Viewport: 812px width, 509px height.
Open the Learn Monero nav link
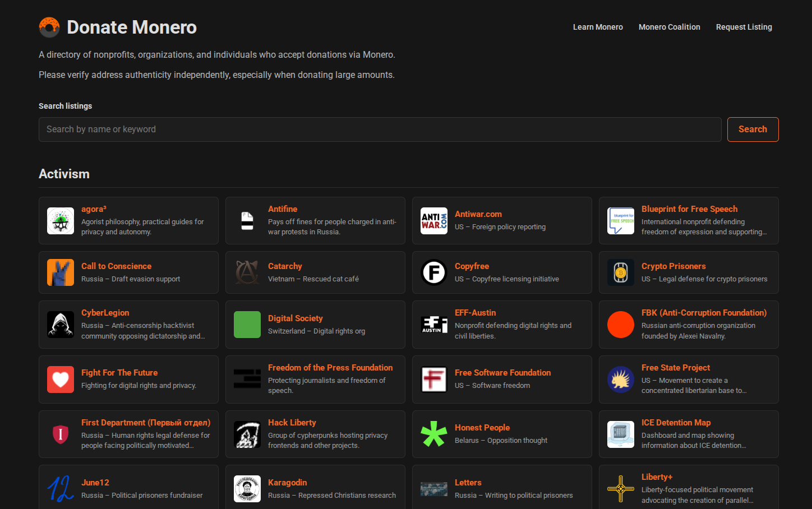coord(598,27)
